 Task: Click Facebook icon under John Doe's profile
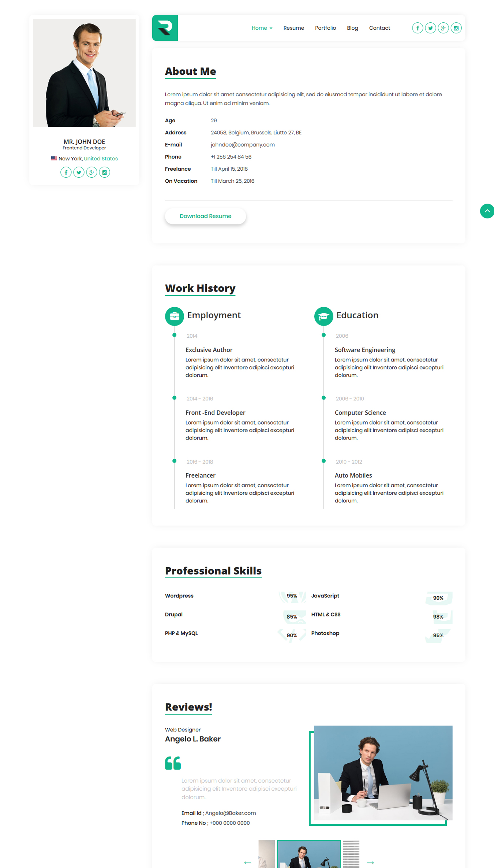coord(66,172)
